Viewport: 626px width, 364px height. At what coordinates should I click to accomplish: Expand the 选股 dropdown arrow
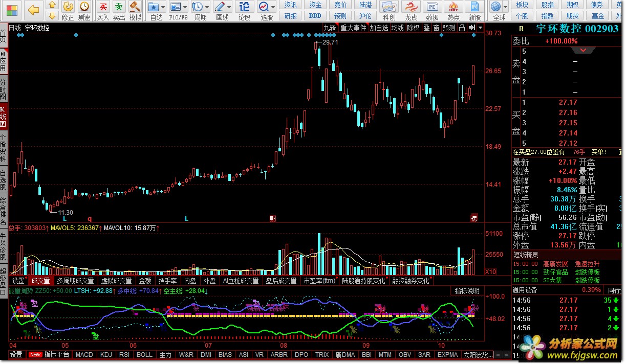click(273, 7)
